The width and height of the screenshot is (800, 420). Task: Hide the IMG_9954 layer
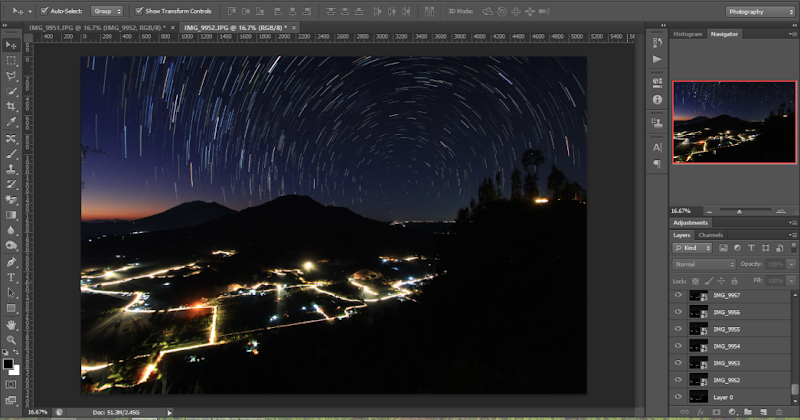coord(678,346)
